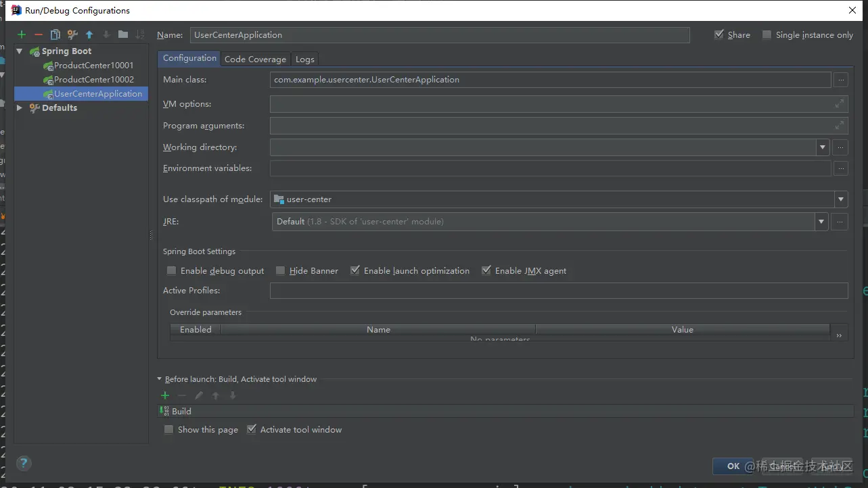This screenshot has height=488, width=868.
Task: Sort configurations alphabetically
Action: [140, 34]
